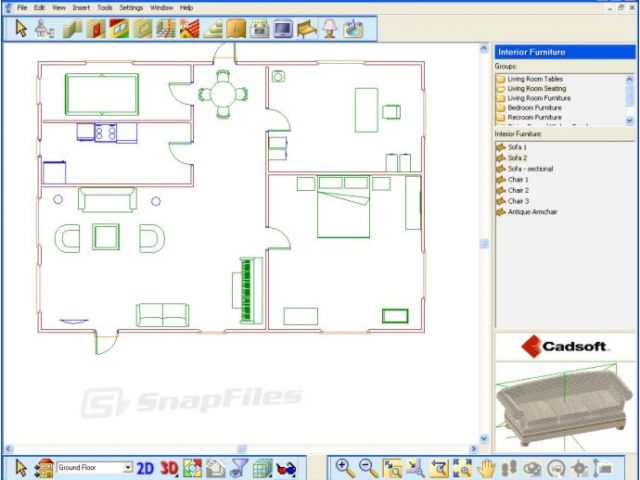The width and height of the screenshot is (640, 480).
Task: Switch to 3D view mode
Action: (169, 467)
